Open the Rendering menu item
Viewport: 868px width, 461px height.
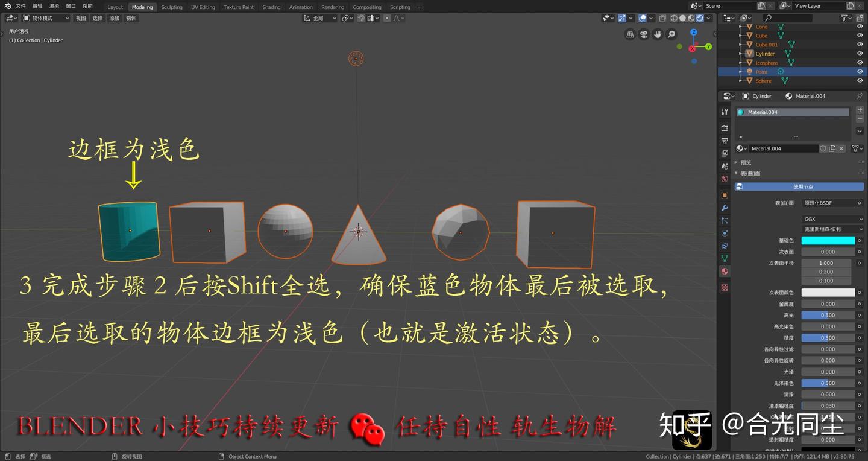point(333,7)
